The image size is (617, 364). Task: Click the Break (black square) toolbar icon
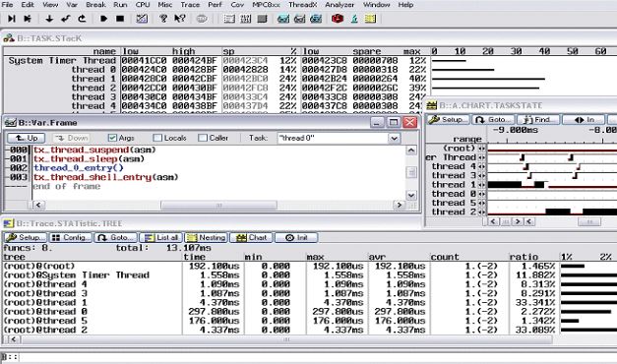(x=120, y=19)
